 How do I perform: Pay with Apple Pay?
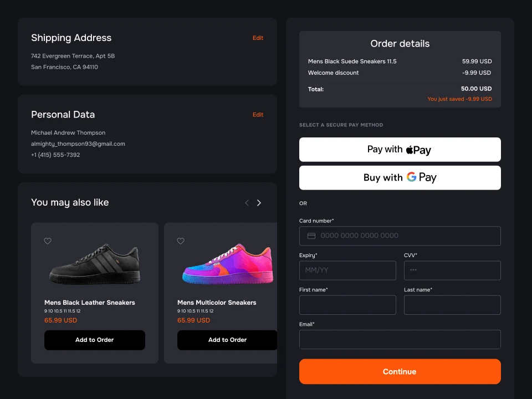coord(400,149)
